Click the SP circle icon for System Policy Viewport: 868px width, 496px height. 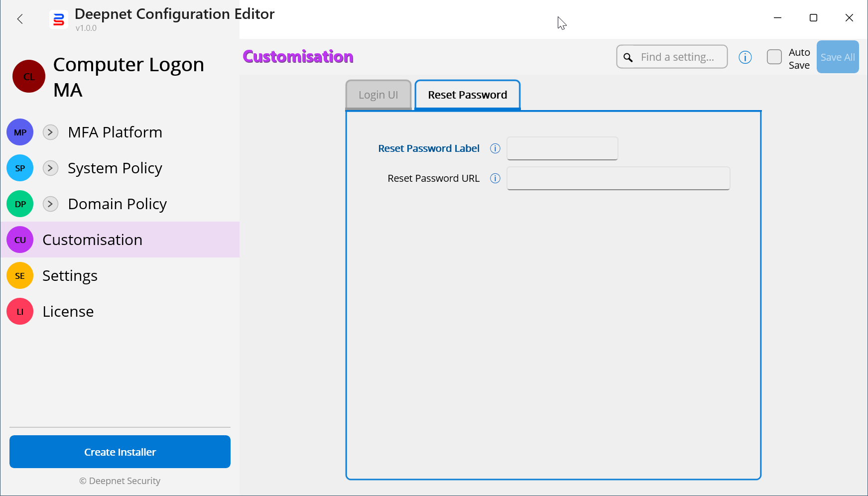tap(20, 168)
